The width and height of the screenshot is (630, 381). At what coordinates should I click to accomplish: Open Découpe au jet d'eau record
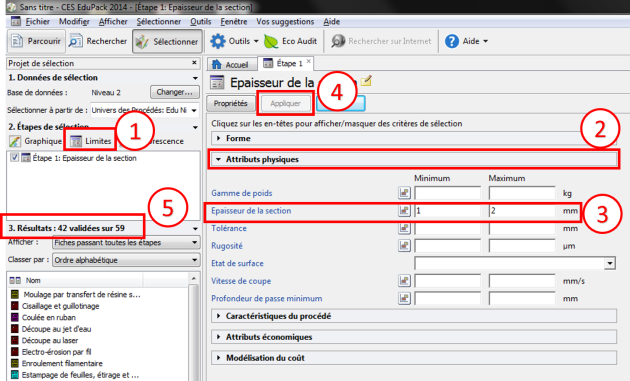(56, 329)
